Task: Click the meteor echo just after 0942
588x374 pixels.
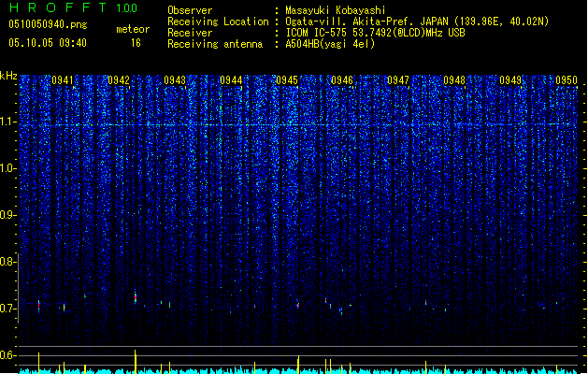Action: (136, 298)
